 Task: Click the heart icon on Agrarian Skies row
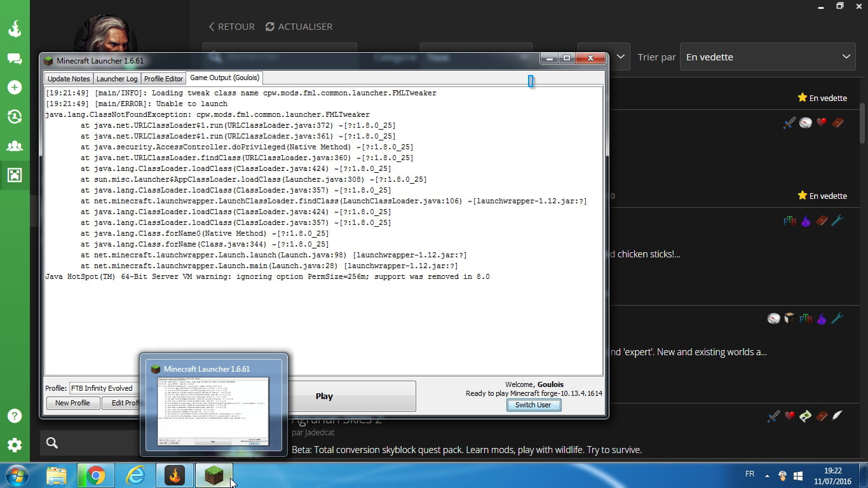(x=789, y=416)
